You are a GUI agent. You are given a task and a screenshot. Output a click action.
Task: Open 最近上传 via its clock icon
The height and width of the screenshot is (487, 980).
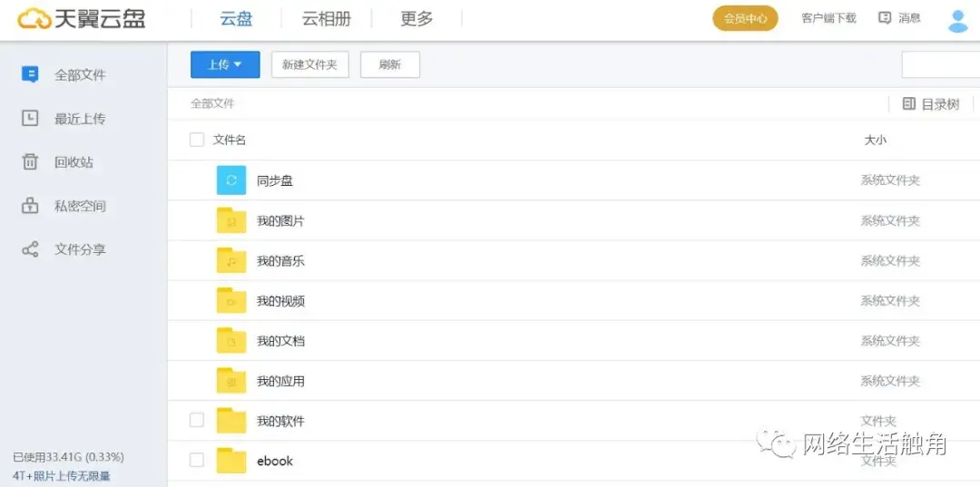[30, 118]
